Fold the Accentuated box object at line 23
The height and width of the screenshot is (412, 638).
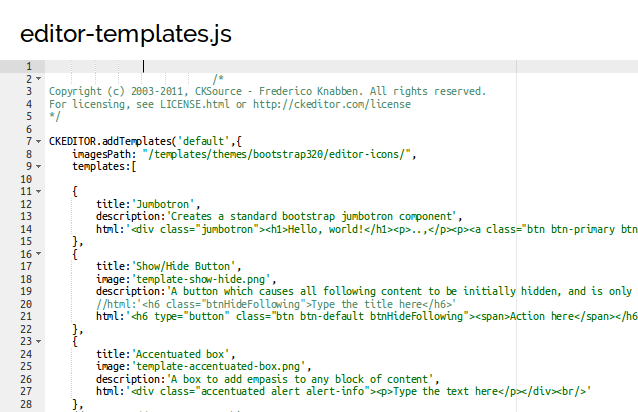tap(39, 341)
